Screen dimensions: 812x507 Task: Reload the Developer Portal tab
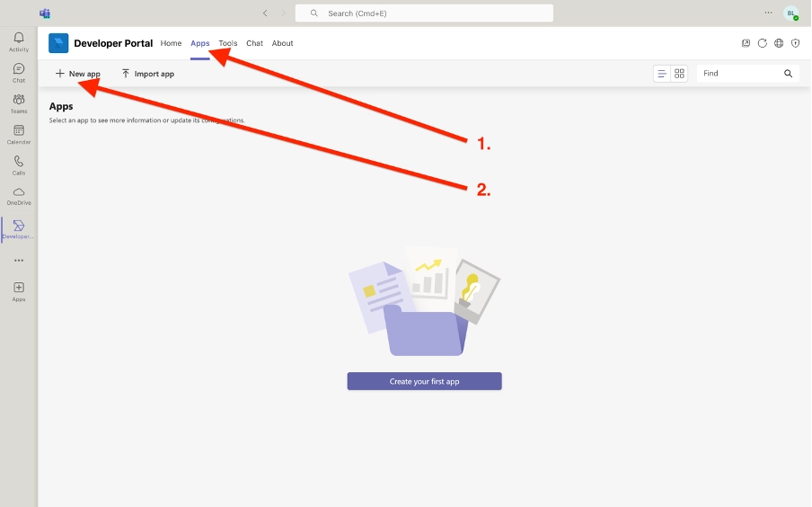[763, 43]
